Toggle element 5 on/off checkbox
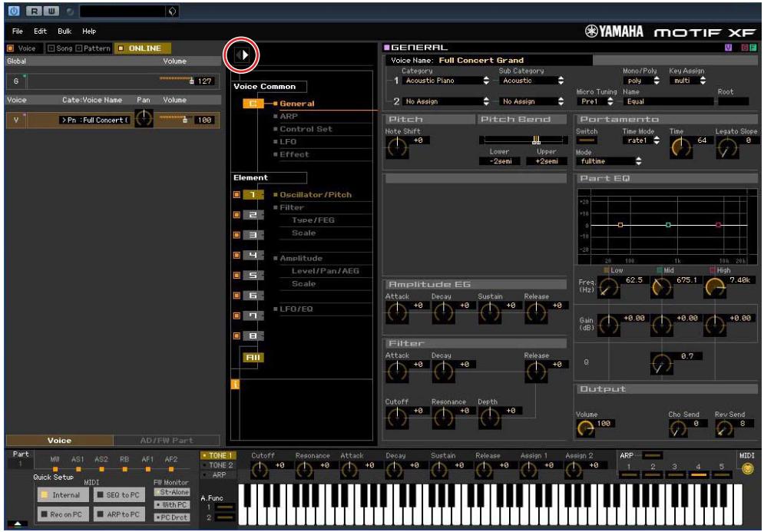This screenshot has width=764, height=532. (236, 276)
